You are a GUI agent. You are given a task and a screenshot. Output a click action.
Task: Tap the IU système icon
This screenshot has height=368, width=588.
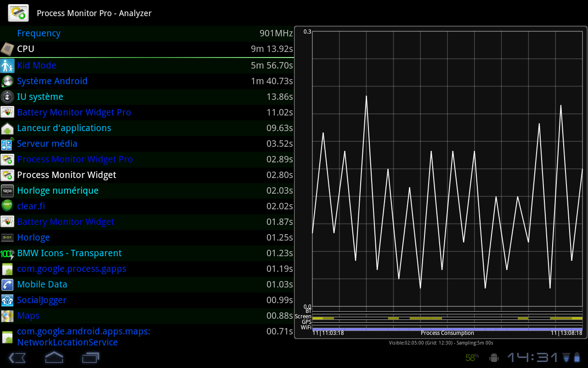click(7, 97)
